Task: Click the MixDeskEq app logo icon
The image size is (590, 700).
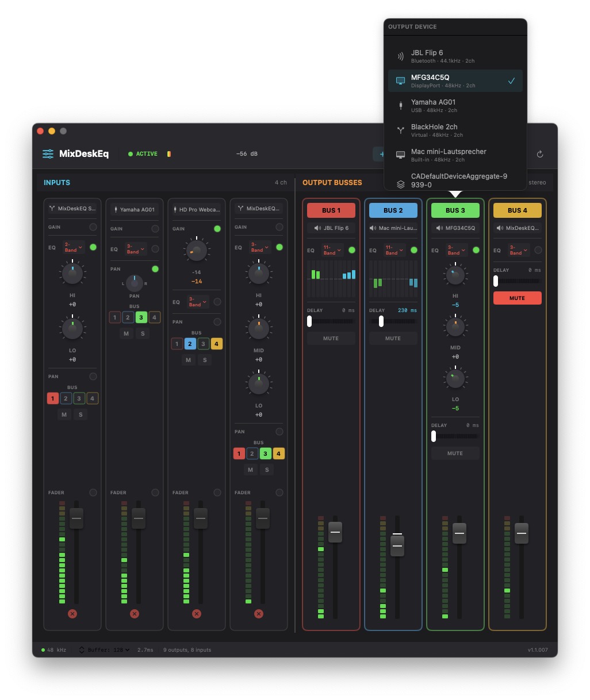Action: (x=47, y=153)
